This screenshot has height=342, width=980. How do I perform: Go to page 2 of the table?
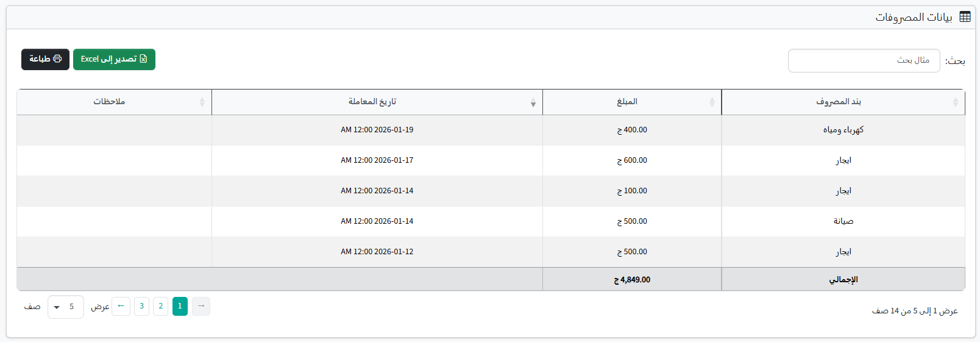(x=161, y=306)
